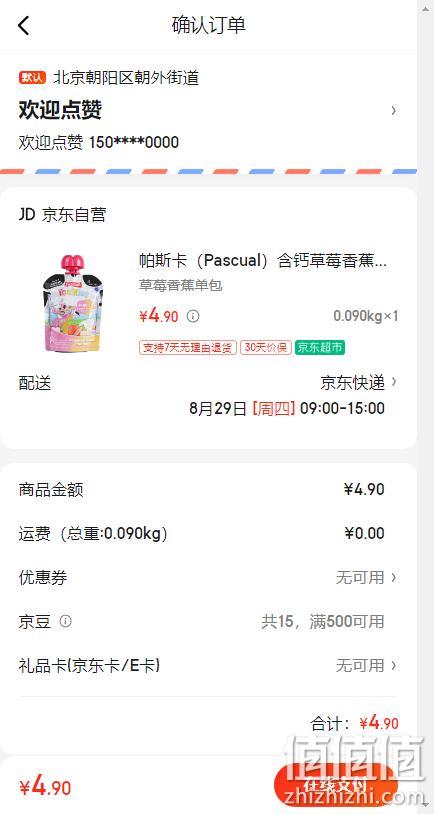Viewport: 434px width, 814px height.
Task: Tap the 30天价保 tag
Action: [x=265, y=347]
